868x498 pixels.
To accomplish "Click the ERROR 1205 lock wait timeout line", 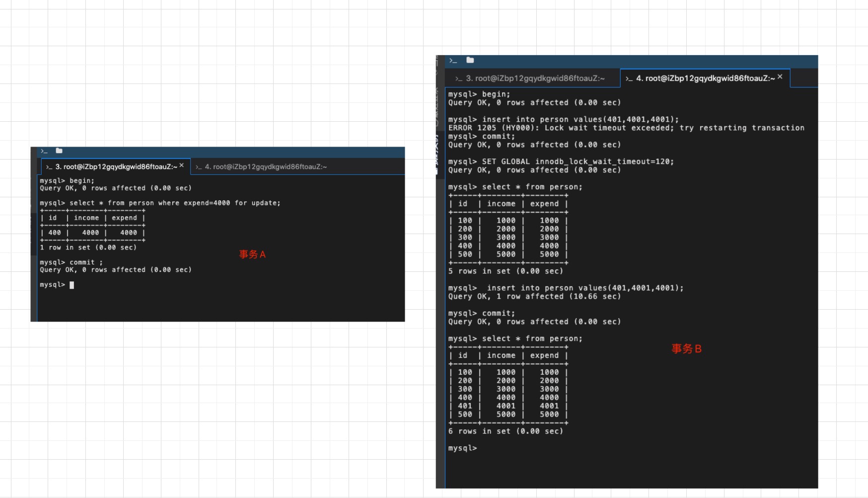I will point(626,128).
